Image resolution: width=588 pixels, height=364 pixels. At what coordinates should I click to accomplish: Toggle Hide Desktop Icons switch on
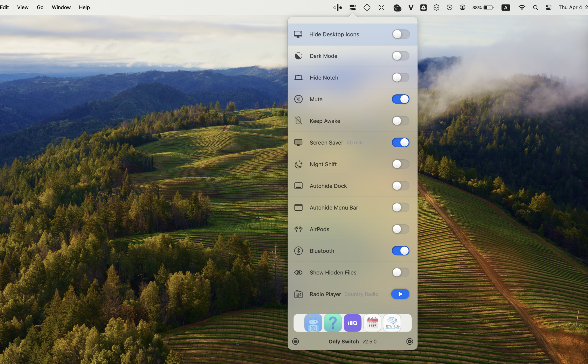coord(401,34)
